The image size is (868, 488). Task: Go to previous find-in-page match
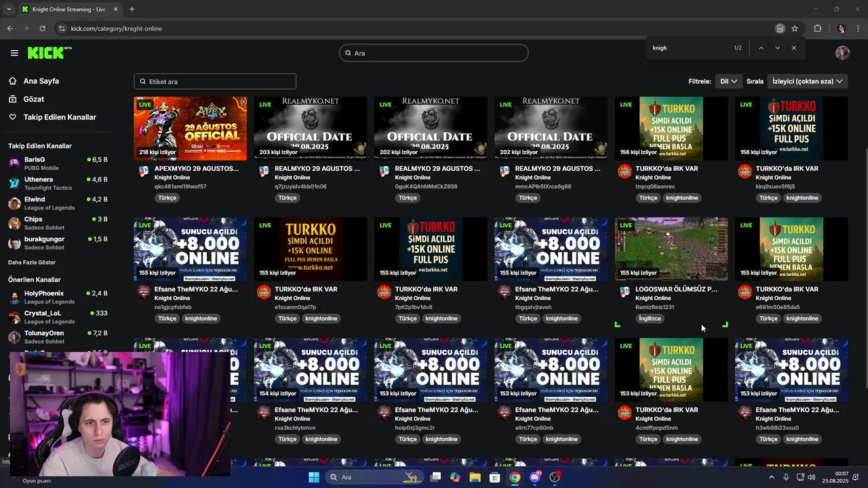[761, 48]
